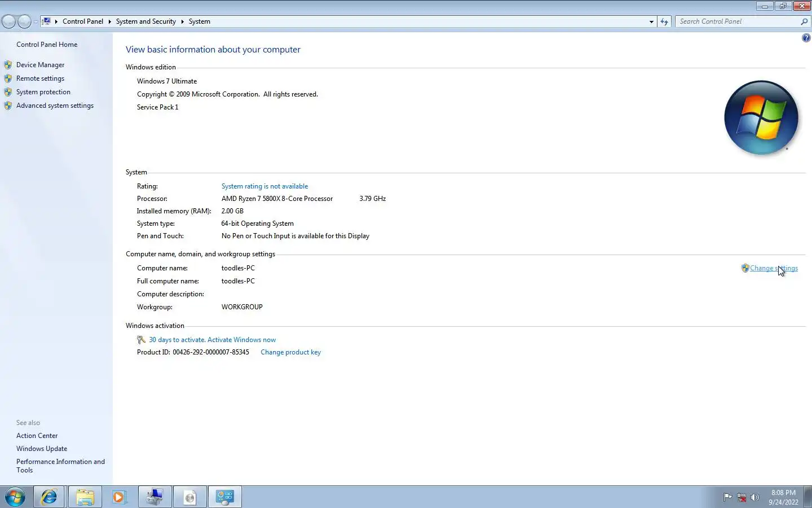Viewport: 812px width, 508px height.
Task: Click the Search Control Panel field
Action: pyautogui.click(x=736, y=21)
